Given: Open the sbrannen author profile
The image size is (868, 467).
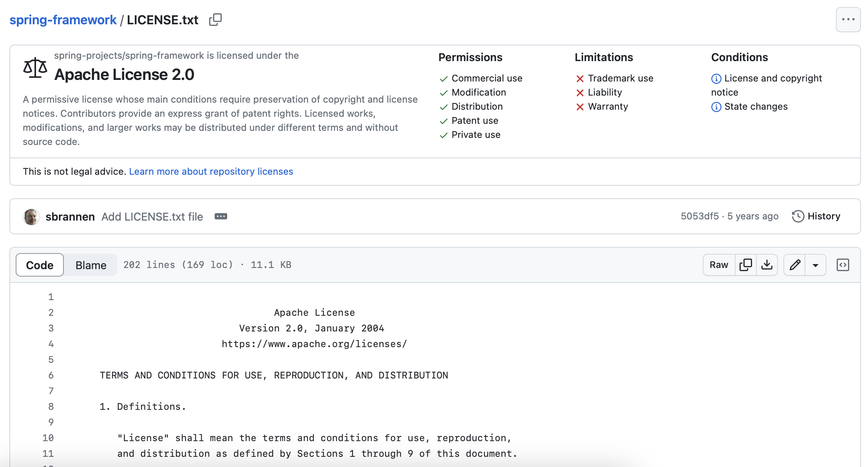Looking at the screenshot, I should [70, 217].
